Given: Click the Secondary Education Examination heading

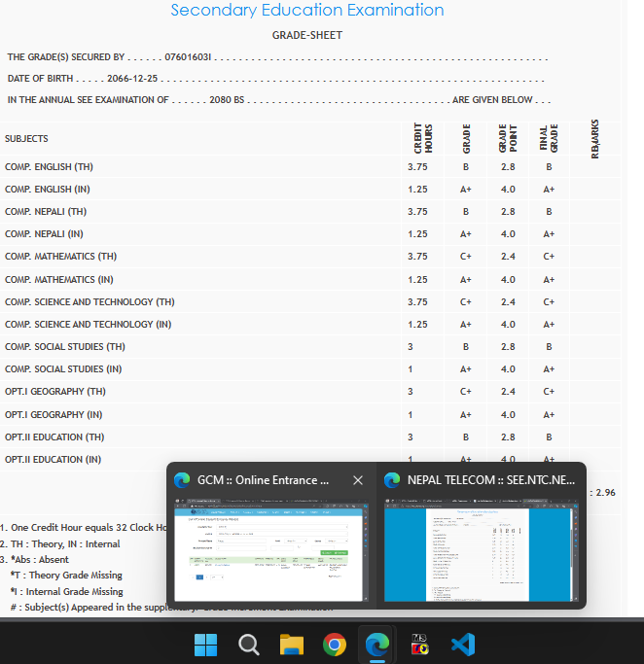Looking at the screenshot, I should click(307, 11).
